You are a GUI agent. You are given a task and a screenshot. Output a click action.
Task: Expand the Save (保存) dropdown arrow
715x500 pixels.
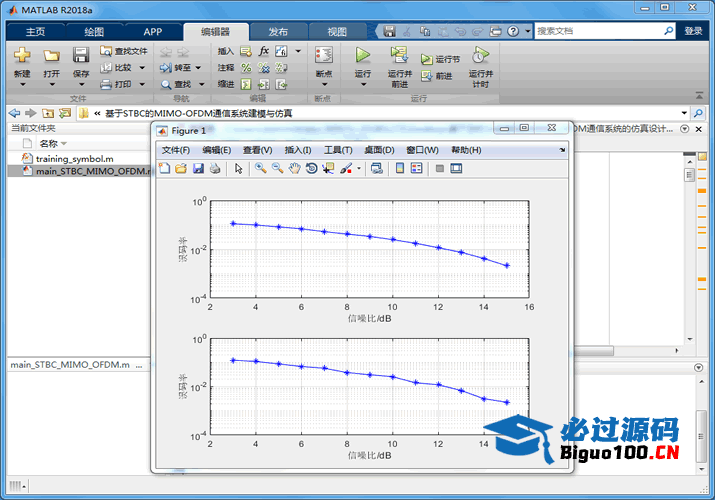(x=81, y=84)
